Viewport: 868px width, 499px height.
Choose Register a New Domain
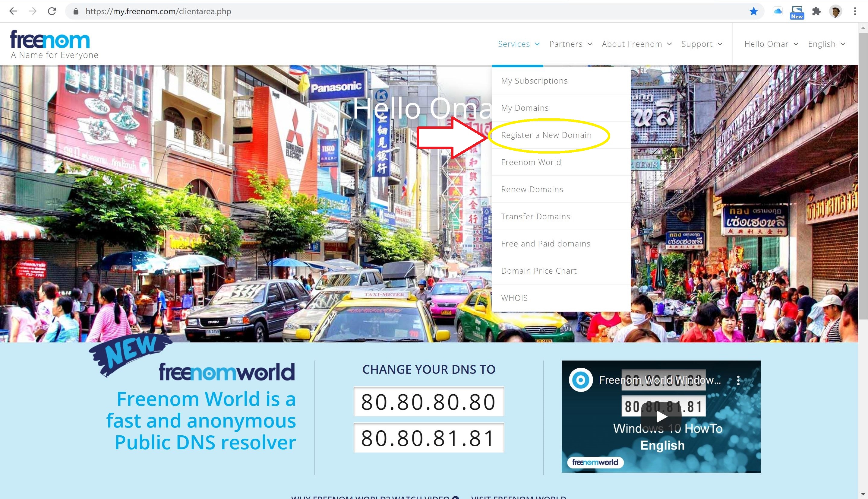[561, 135]
